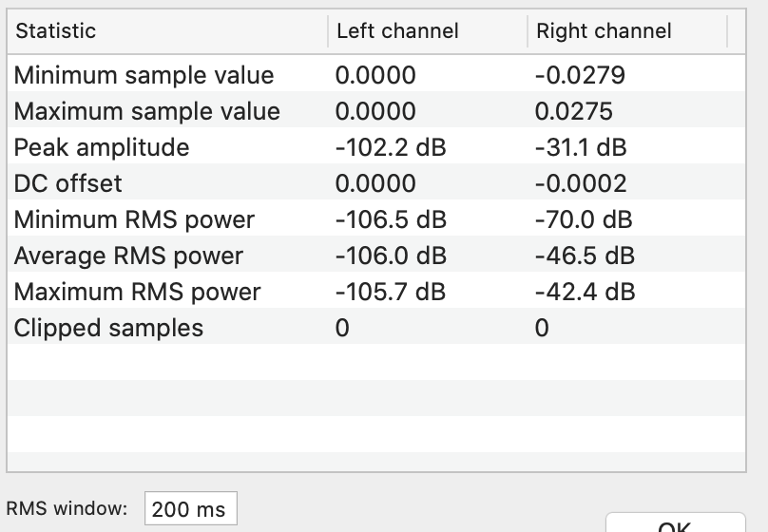This screenshot has width=768, height=532.
Task: Select the DC offset row
Action: [x=376, y=183]
